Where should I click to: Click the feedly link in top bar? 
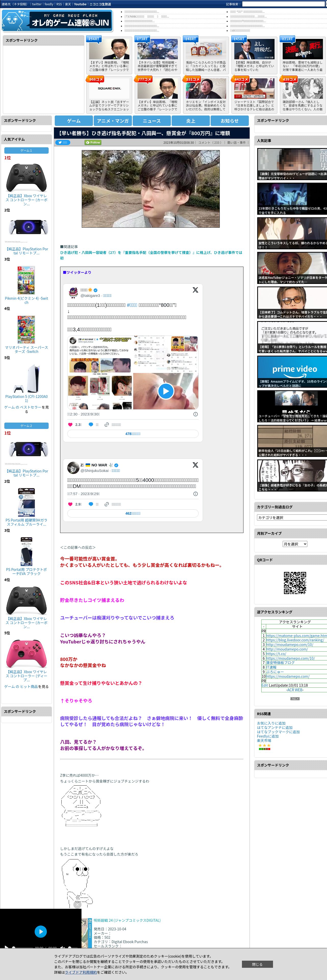click(49, 4)
